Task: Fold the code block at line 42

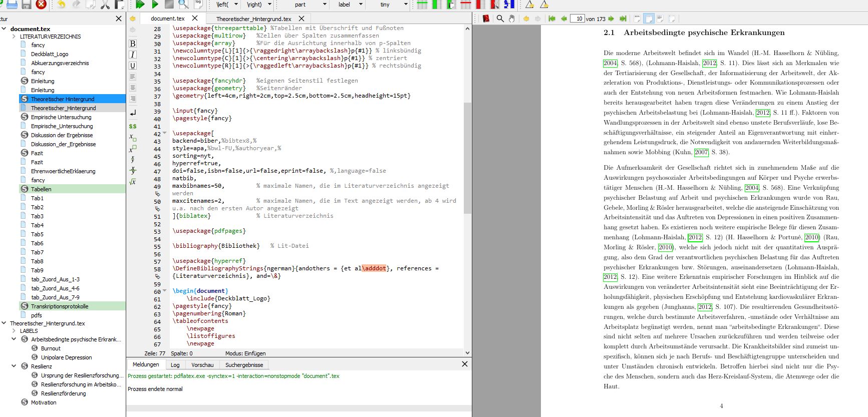Action: [165, 133]
